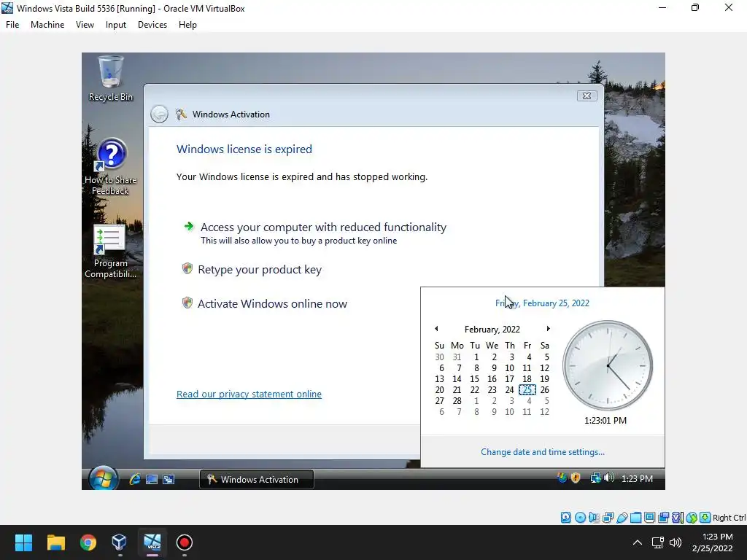Image resolution: width=747 pixels, height=560 pixels.
Task: Select Retype your product key
Action: [252, 270]
